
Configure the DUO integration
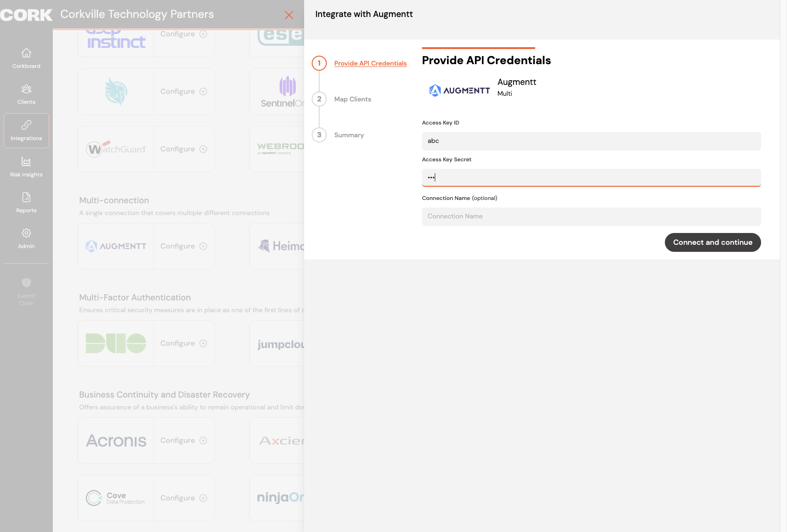(184, 343)
